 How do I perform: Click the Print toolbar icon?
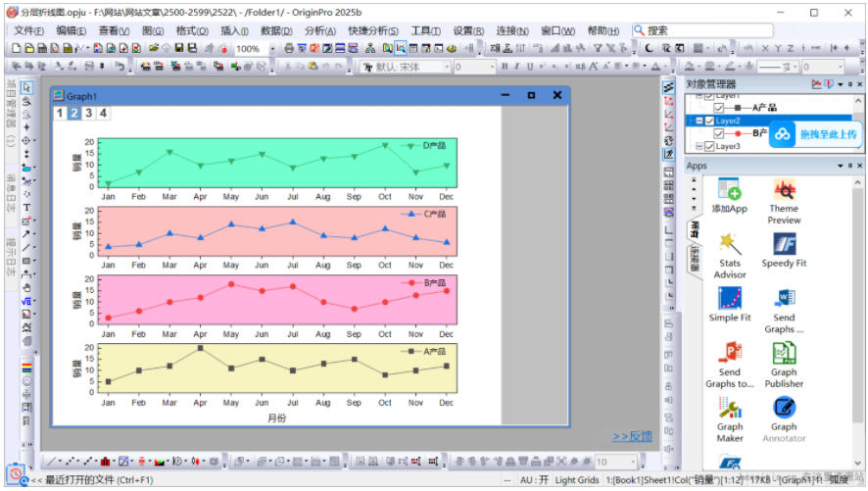(289, 48)
